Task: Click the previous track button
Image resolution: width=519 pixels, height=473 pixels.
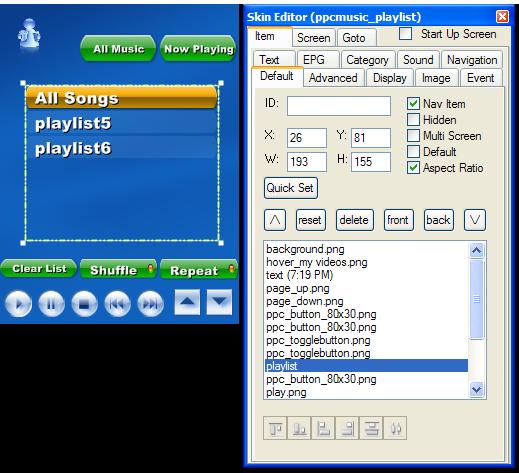Action: pyautogui.click(x=117, y=303)
